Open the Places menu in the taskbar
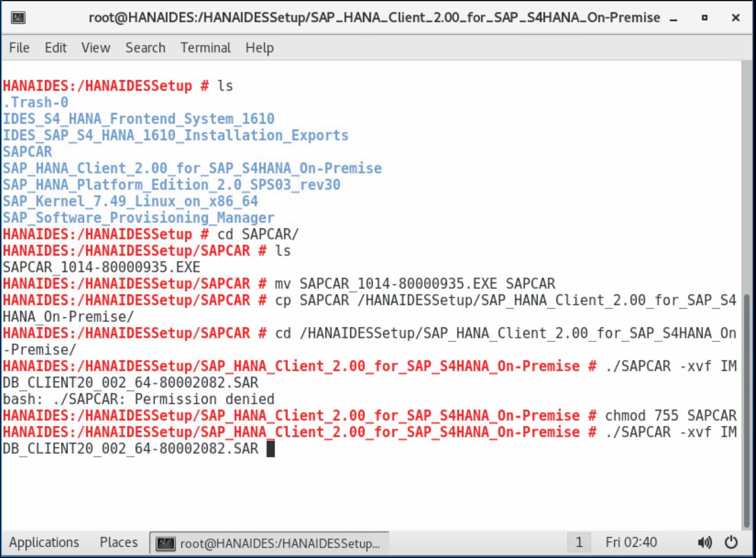The image size is (756, 558). (118, 542)
